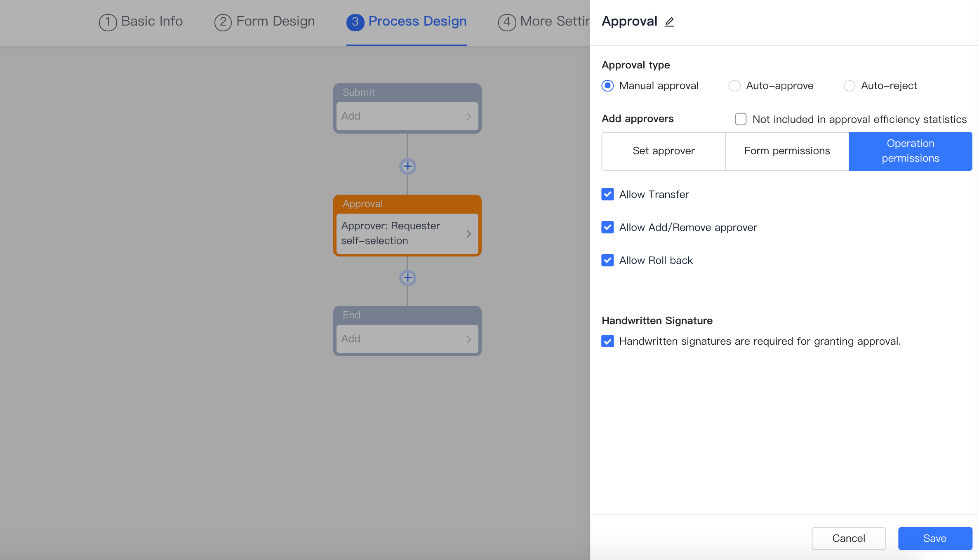Switch to the Set approver tab
The width and height of the screenshot is (979, 560).
(663, 151)
